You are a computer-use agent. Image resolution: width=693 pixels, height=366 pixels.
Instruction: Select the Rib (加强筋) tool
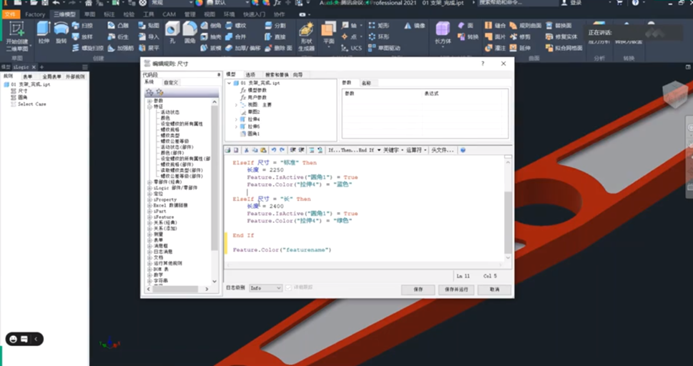coord(120,48)
